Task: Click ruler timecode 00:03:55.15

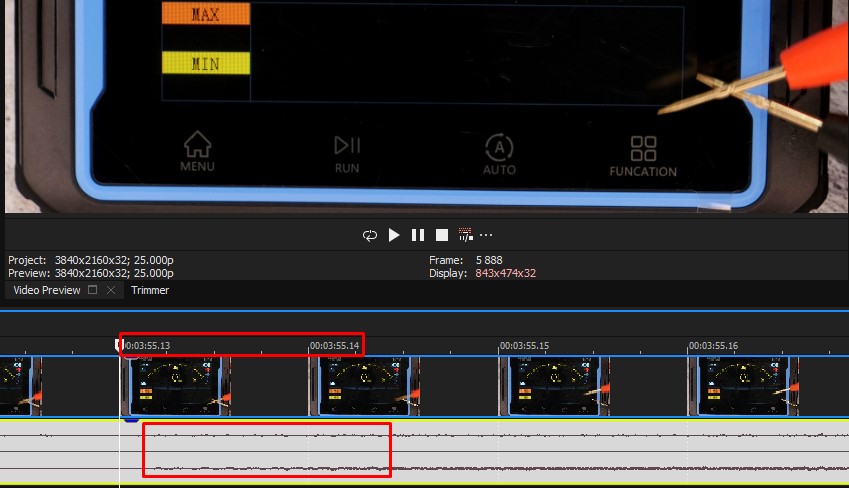Action: tap(524, 346)
